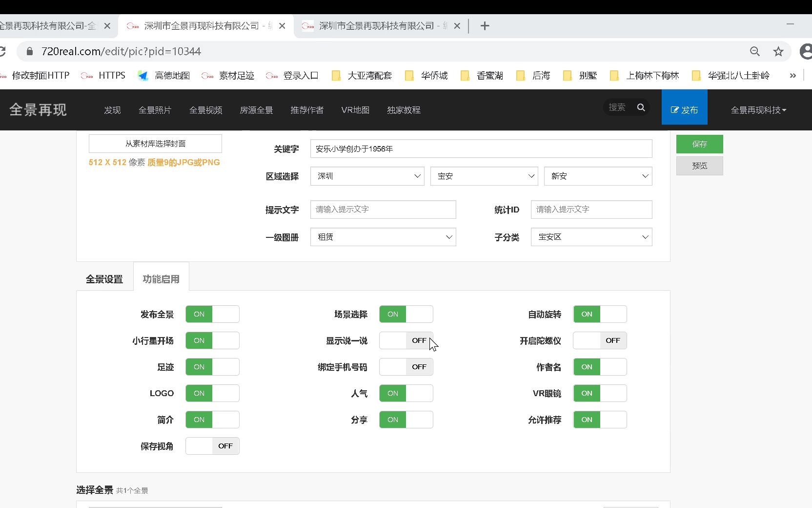Open the city dropdown showing 深圳
This screenshot has height=508, width=812.
[x=367, y=176]
